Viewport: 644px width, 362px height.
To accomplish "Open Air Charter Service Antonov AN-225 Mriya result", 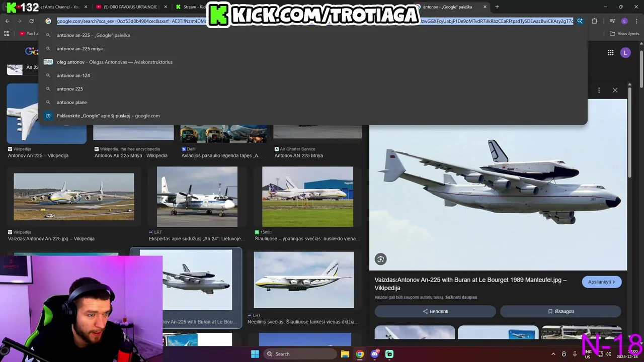I will pyautogui.click(x=298, y=156).
